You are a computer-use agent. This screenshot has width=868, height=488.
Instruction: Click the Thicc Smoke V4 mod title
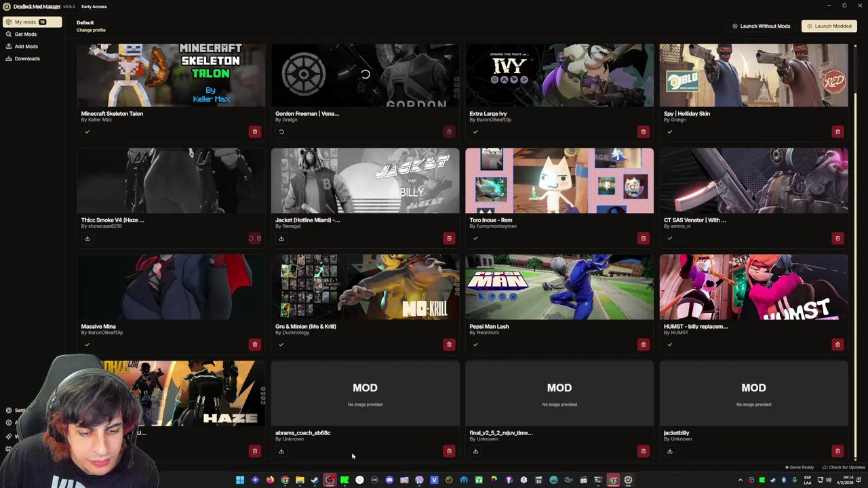tap(113, 220)
